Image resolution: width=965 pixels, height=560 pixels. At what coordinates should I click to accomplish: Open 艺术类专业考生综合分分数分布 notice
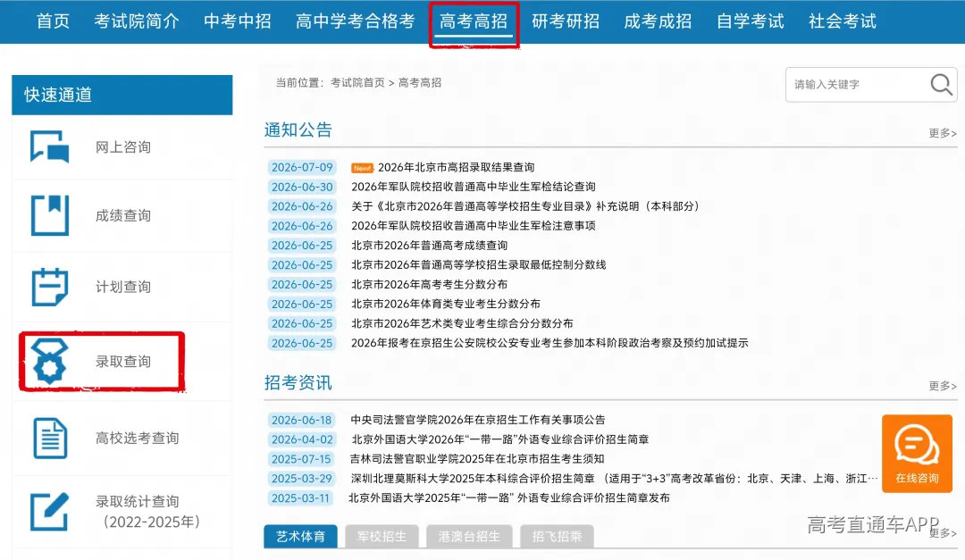pos(462,323)
